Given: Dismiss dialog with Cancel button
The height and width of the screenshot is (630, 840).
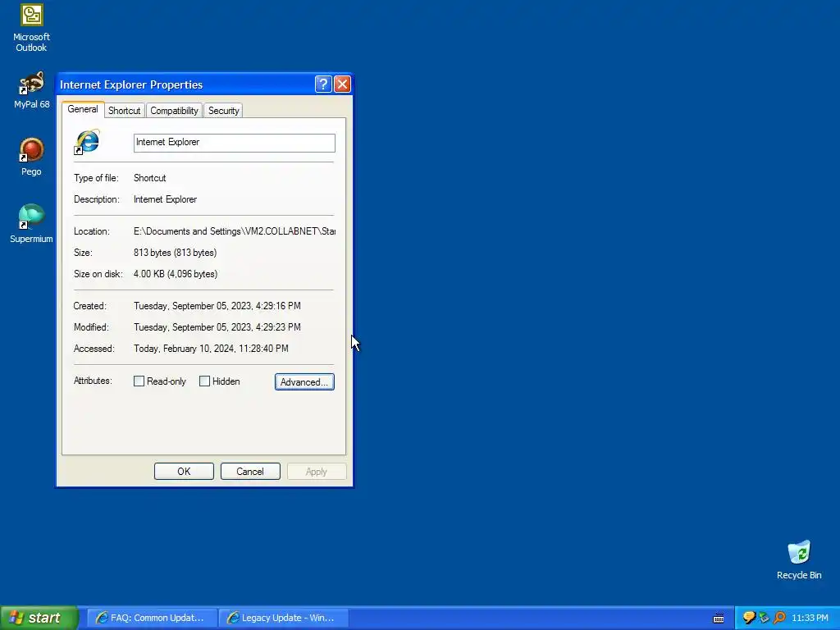Looking at the screenshot, I should pos(250,472).
